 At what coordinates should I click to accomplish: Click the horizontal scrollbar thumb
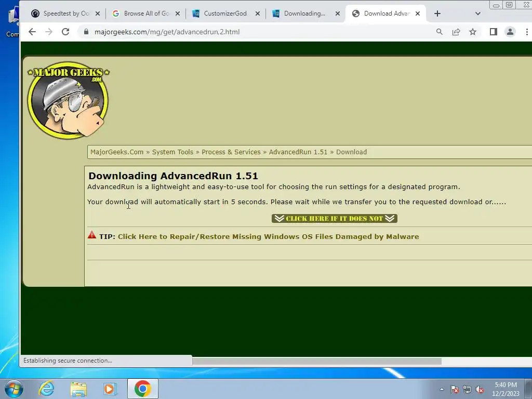317,362
